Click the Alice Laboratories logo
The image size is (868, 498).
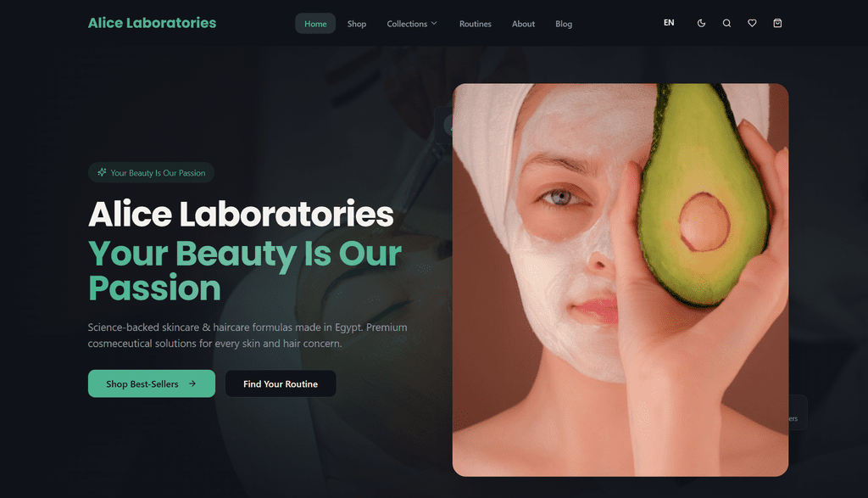(x=153, y=23)
